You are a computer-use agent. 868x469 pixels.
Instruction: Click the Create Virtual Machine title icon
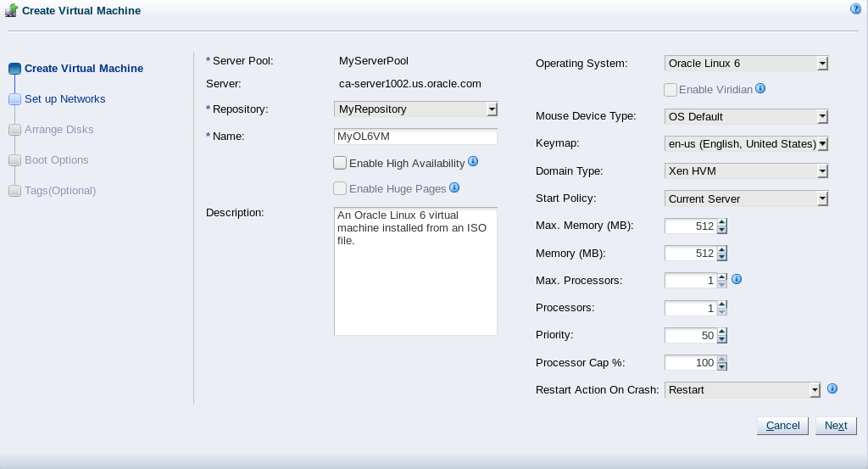pyautogui.click(x=11, y=10)
